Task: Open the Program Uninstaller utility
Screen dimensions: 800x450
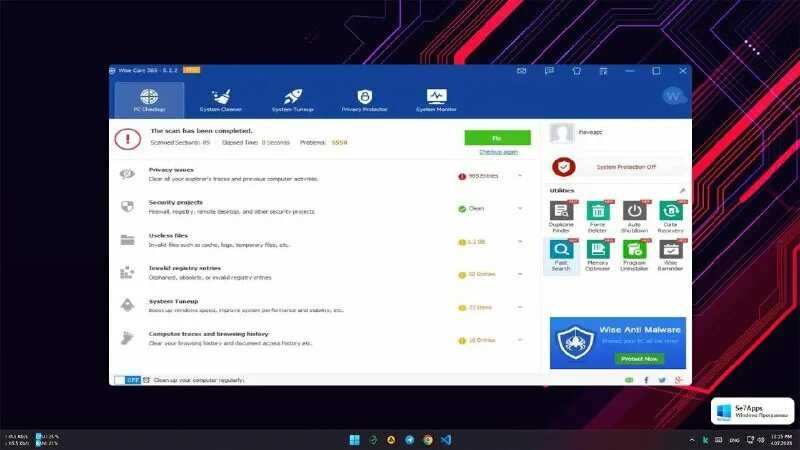Action: click(x=634, y=255)
